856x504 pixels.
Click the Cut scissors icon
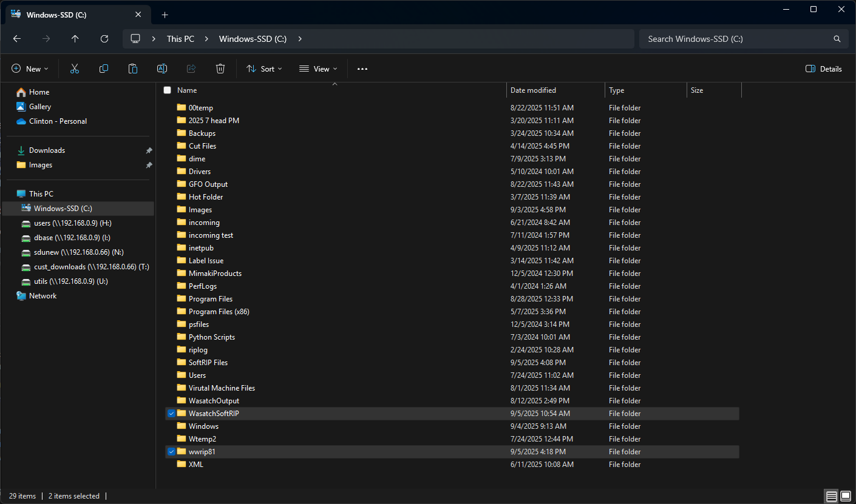click(x=75, y=69)
